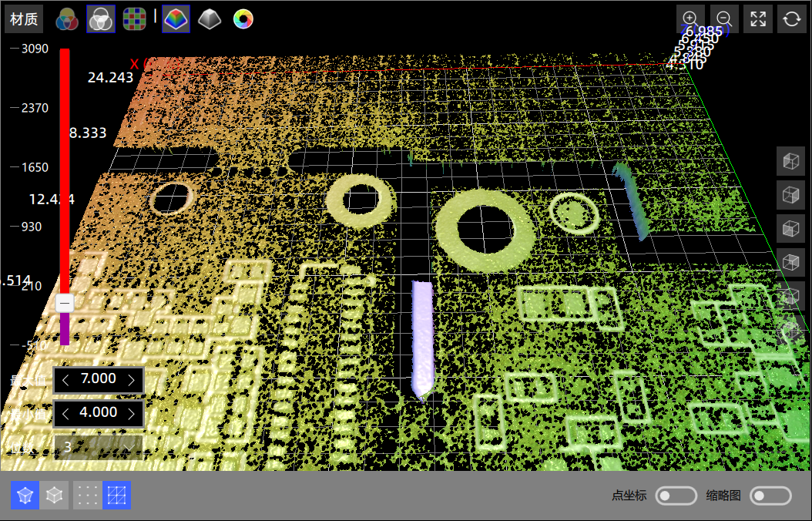Select the RGB color circles icon

click(x=68, y=19)
